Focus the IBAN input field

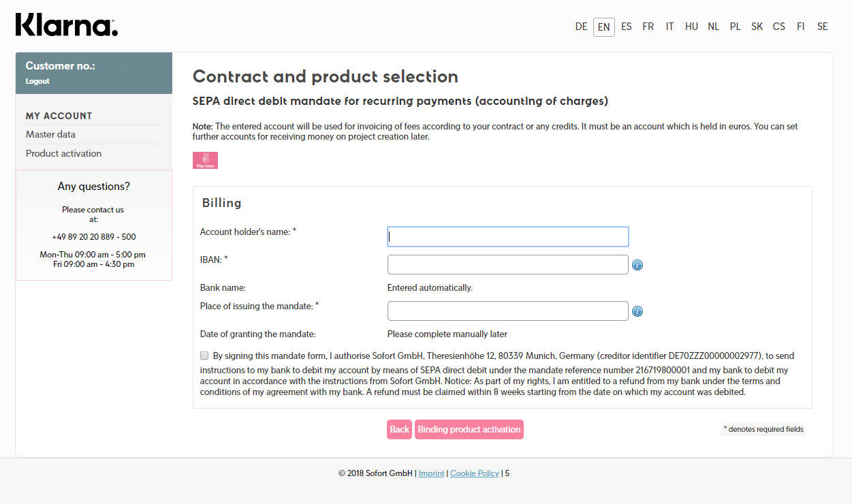coord(507,264)
